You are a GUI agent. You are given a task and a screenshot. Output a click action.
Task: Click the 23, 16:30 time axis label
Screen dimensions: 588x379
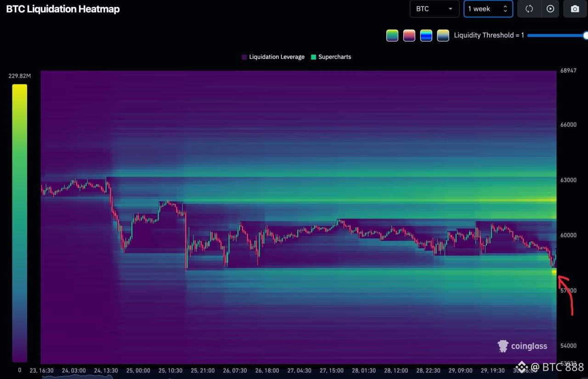pos(41,370)
